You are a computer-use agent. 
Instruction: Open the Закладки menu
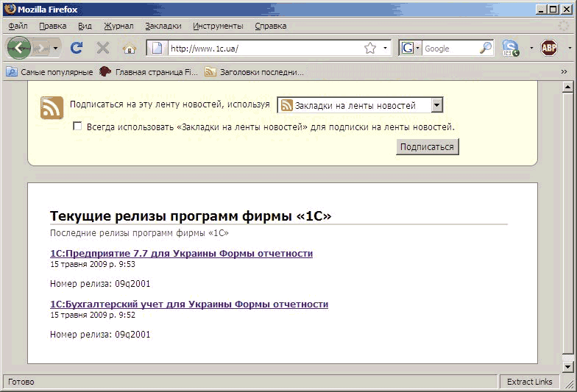pos(163,26)
